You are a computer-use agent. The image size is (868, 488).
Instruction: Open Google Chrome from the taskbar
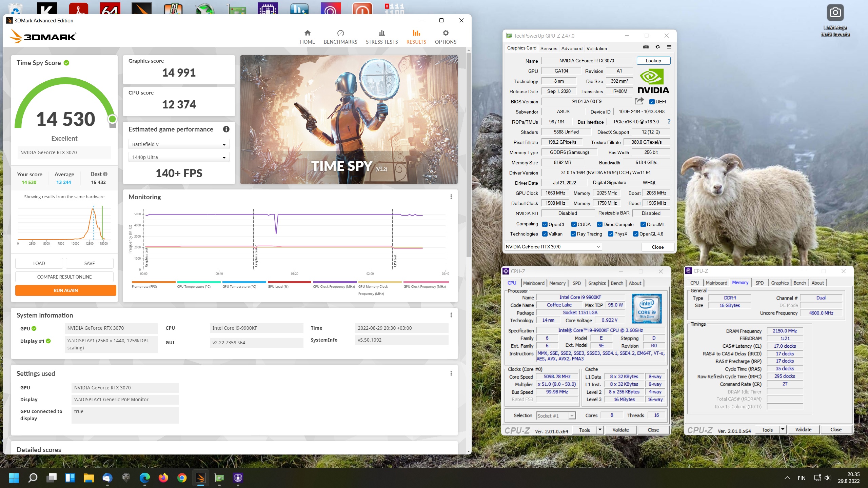tap(182, 478)
